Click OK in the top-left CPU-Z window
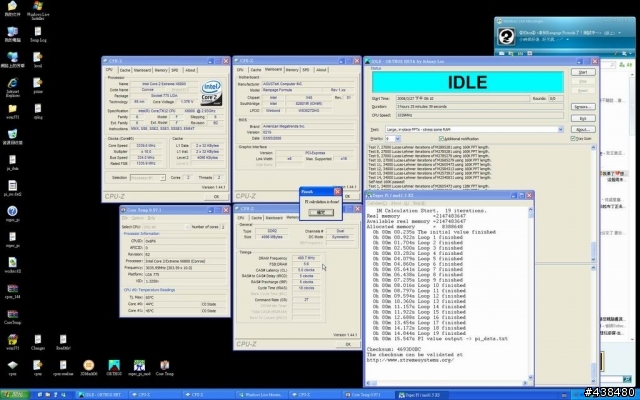The width and height of the screenshot is (640, 400). click(x=216, y=196)
